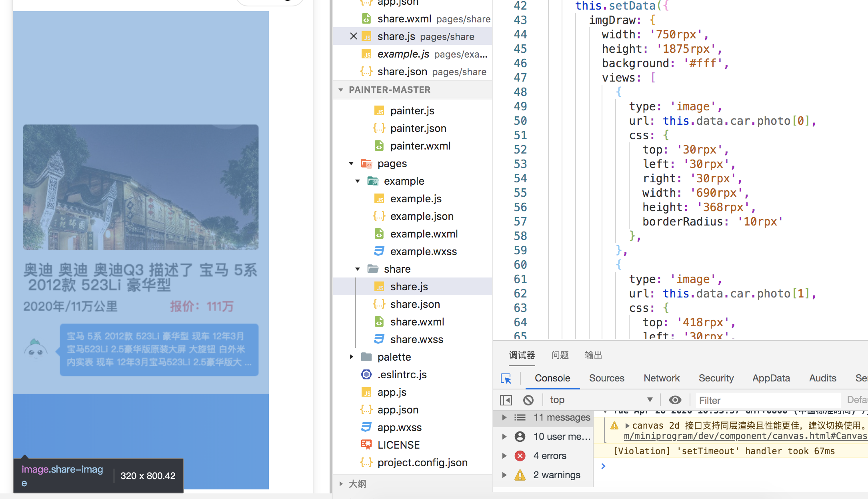Open painter.js in the file tree
Viewport: 868px width, 499px height.
click(x=412, y=111)
